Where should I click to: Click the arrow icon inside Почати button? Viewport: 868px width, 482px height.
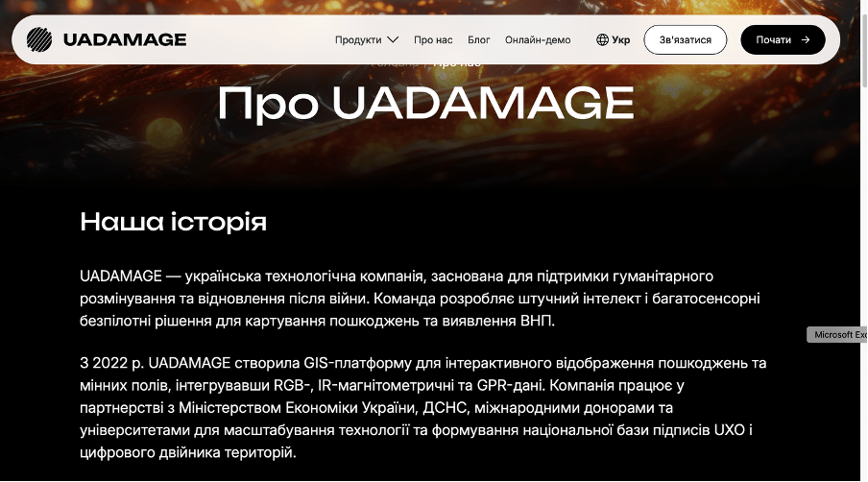(x=806, y=40)
